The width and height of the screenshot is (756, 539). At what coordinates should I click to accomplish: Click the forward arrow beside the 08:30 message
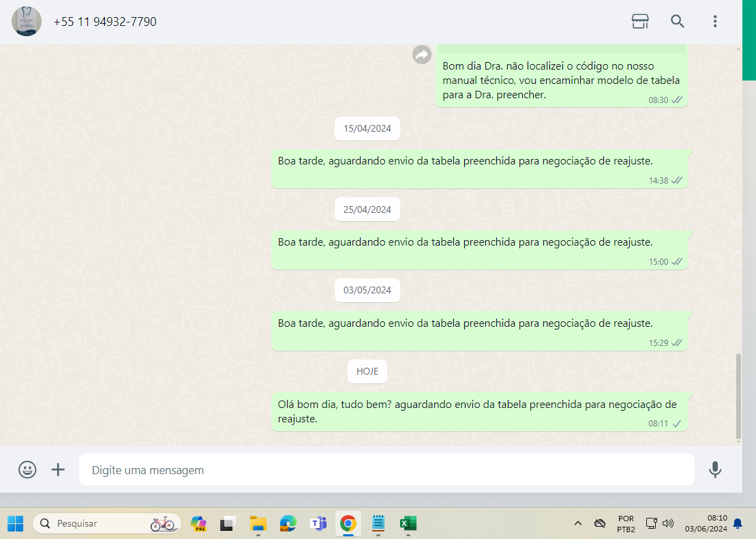422,55
